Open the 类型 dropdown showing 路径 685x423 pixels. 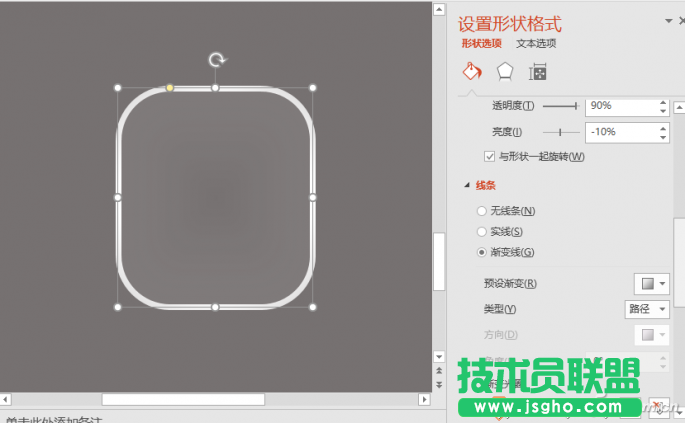[647, 309]
